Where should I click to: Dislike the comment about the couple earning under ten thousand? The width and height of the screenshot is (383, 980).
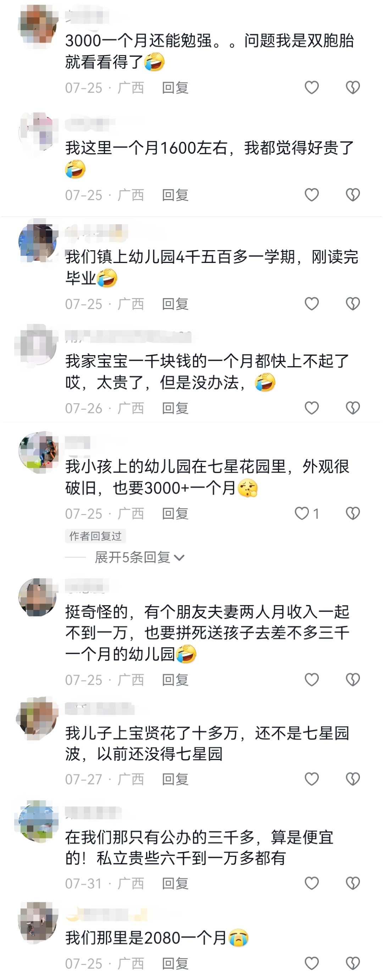[x=353, y=679]
